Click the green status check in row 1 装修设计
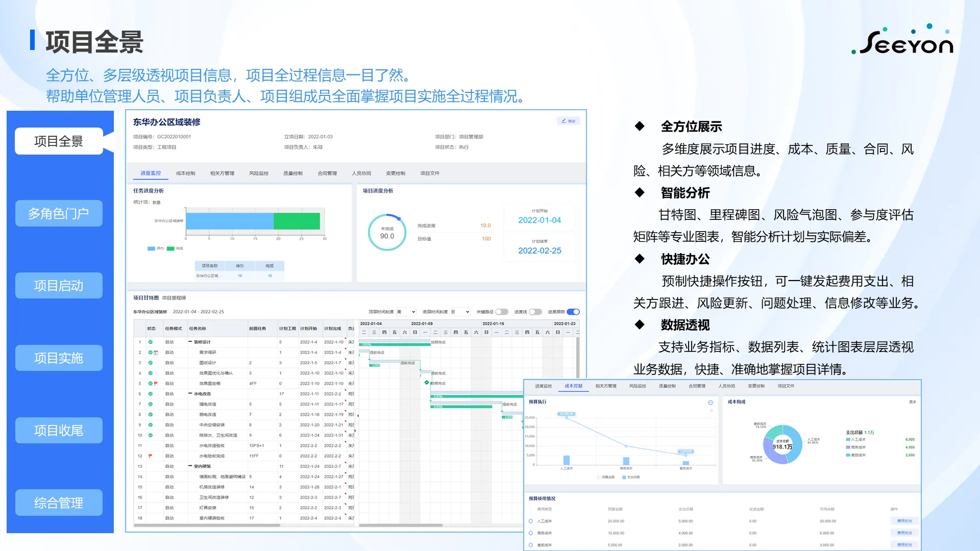Screen dimensions: 980x551 coord(151,342)
